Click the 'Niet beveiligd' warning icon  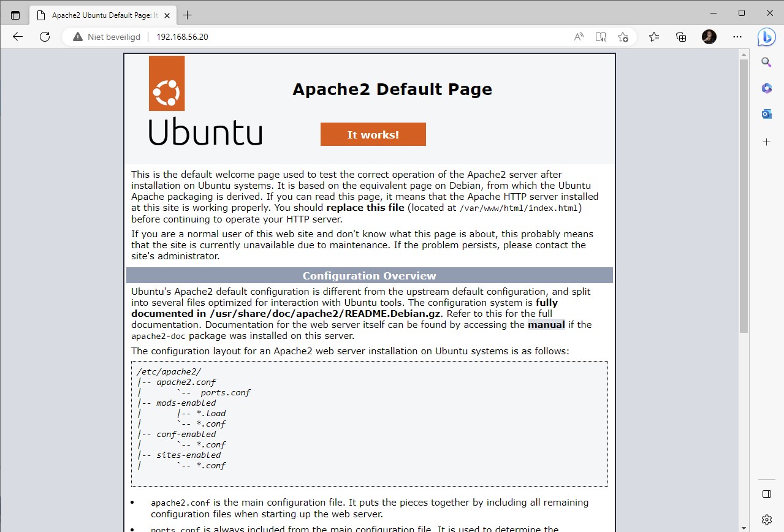[78, 37]
